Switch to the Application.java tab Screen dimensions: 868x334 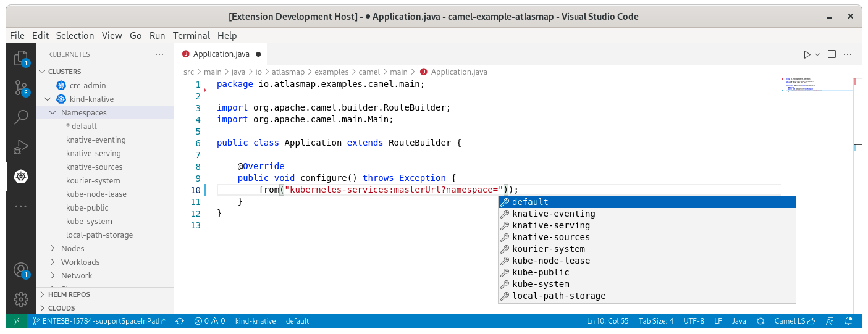(221, 54)
